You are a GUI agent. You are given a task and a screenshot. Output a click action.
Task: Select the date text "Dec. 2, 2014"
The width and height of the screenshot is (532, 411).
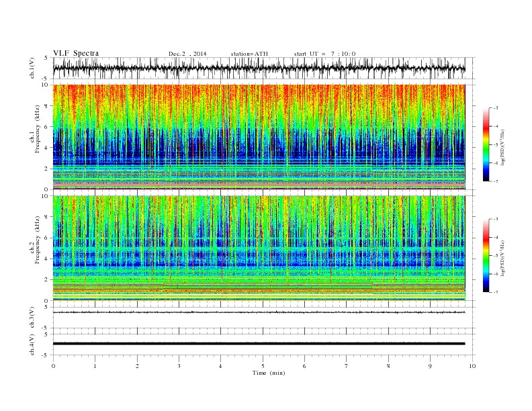pos(187,54)
